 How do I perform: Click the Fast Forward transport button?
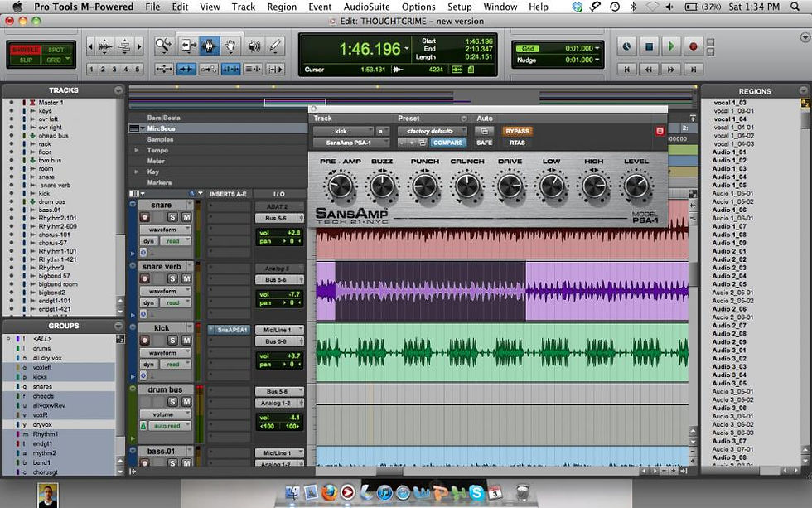[x=671, y=69]
